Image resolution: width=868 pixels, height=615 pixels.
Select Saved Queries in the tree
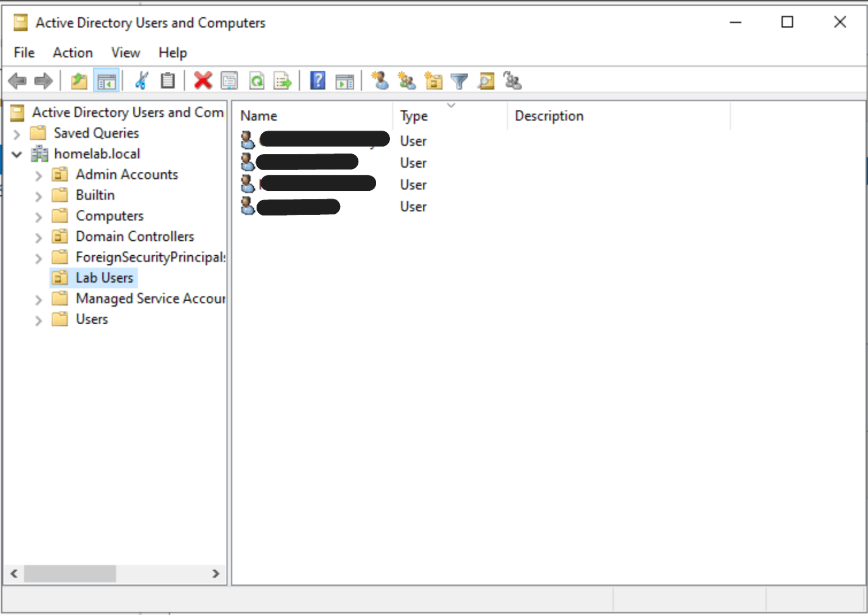(x=97, y=133)
